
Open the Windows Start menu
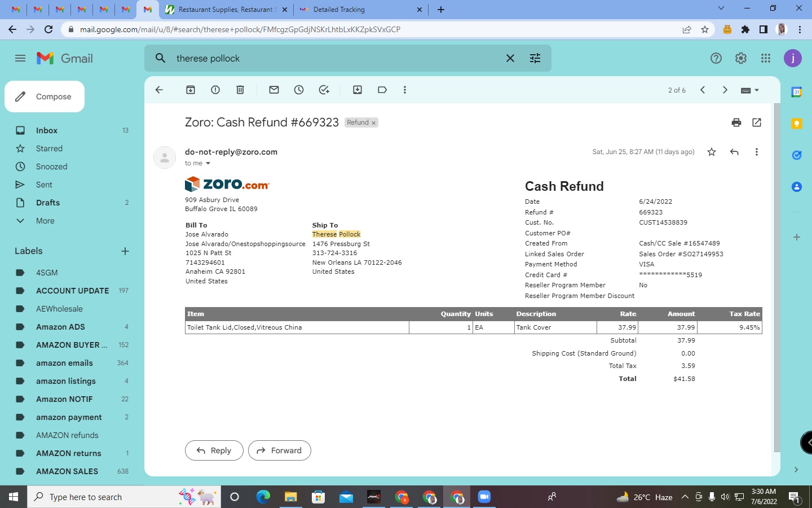[14, 497]
